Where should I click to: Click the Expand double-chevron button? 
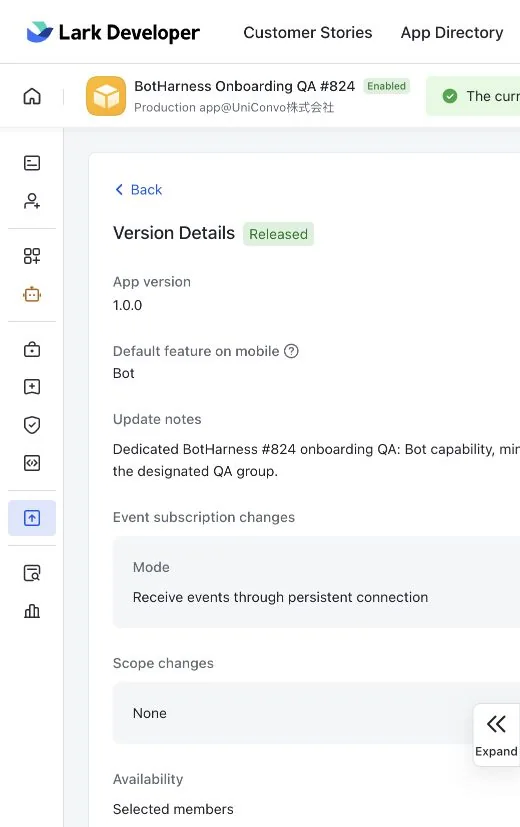pyautogui.click(x=496, y=734)
